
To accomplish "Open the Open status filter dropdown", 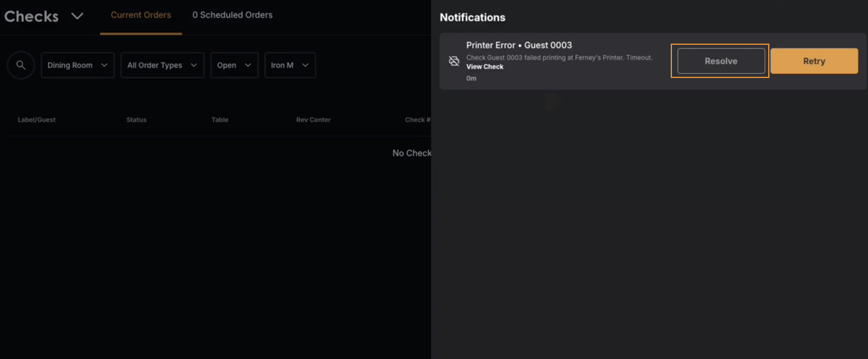I will (x=234, y=65).
